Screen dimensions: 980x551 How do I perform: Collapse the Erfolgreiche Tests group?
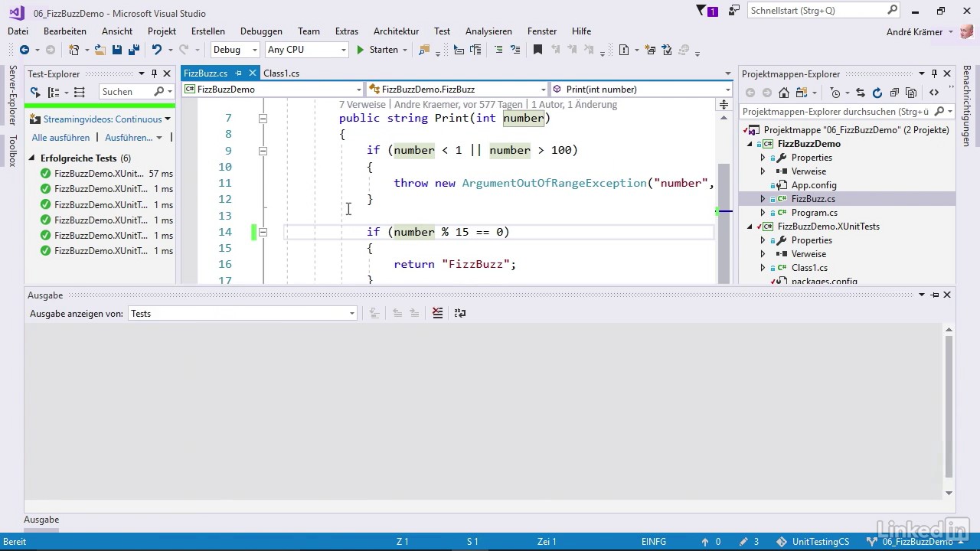point(32,158)
